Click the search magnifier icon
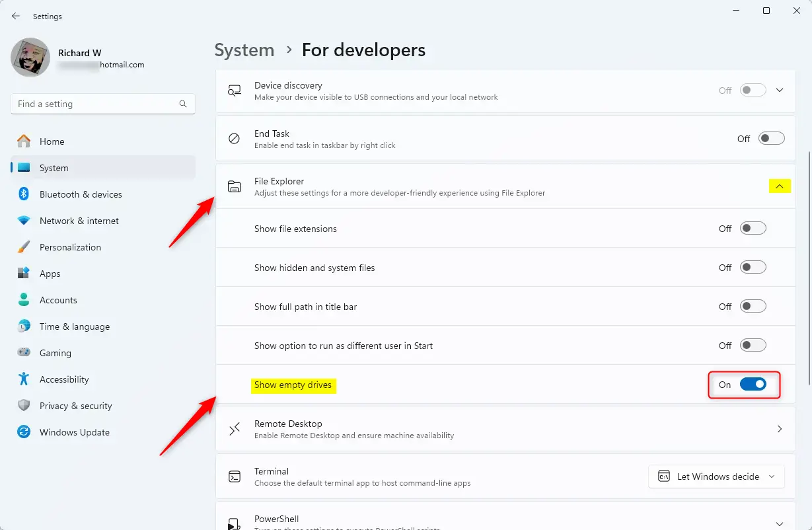812x530 pixels. coord(183,104)
